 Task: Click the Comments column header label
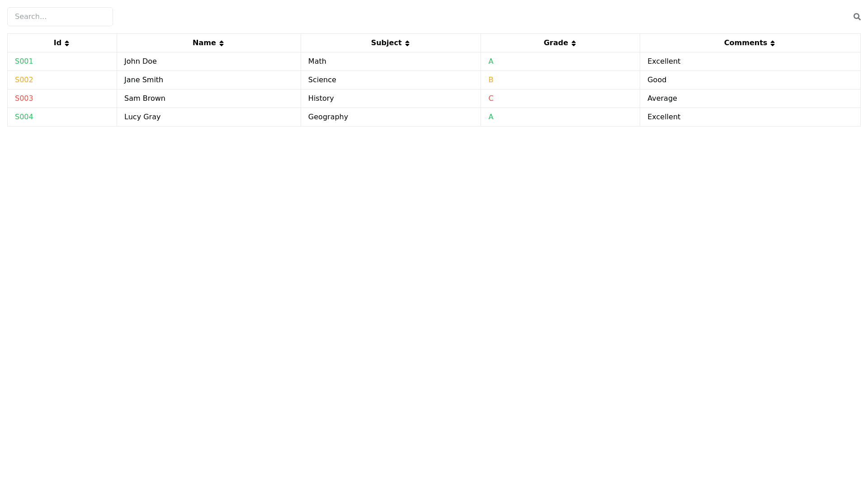745,43
